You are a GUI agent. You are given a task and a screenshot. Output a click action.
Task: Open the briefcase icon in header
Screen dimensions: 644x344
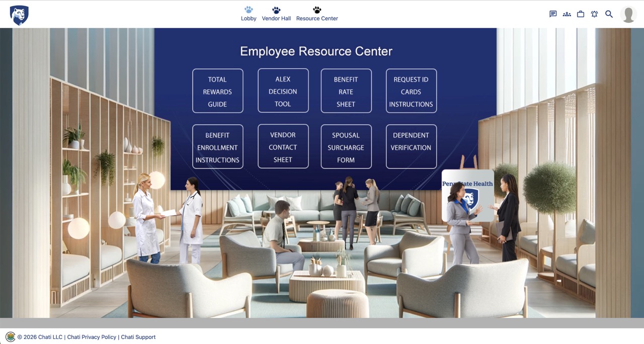[x=581, y=14]
